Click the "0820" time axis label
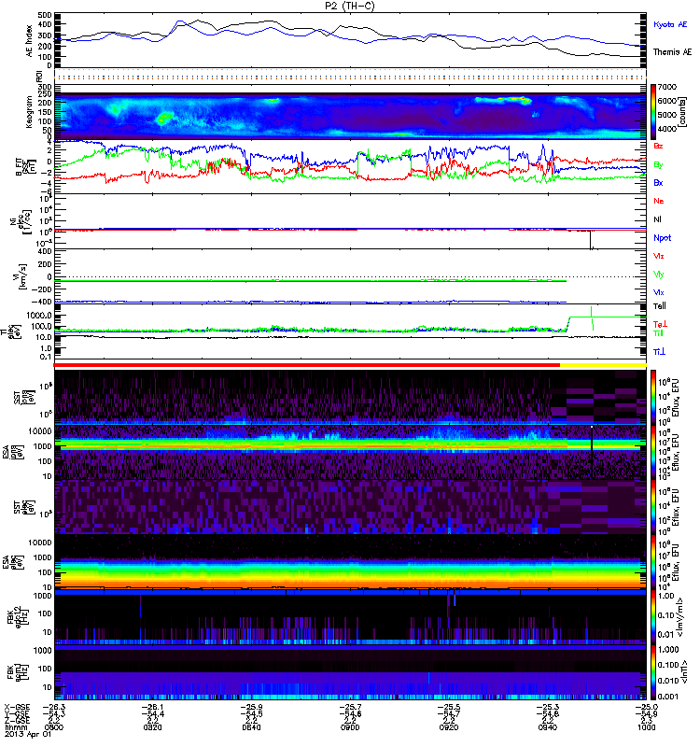700x747 pixels. pos(152,727)
